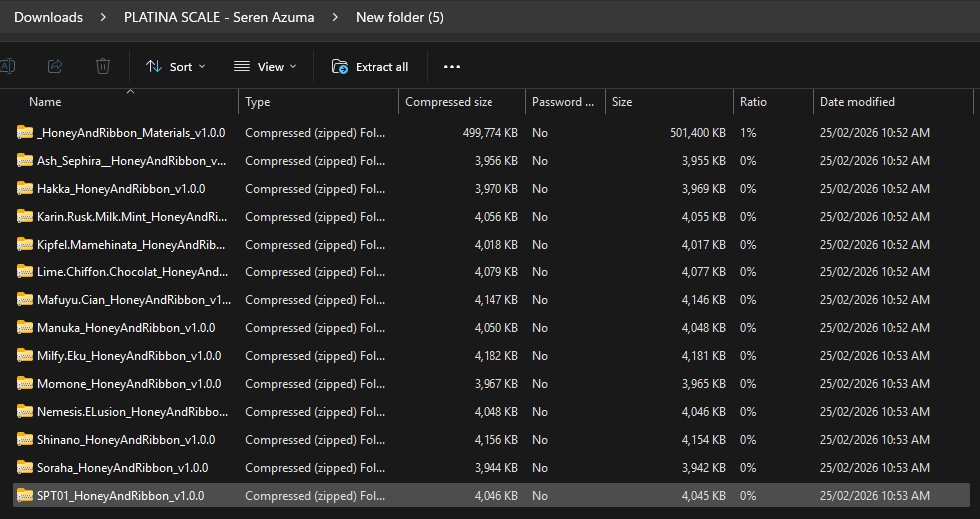Sort by Date modified column header

[x=857, y=101]
